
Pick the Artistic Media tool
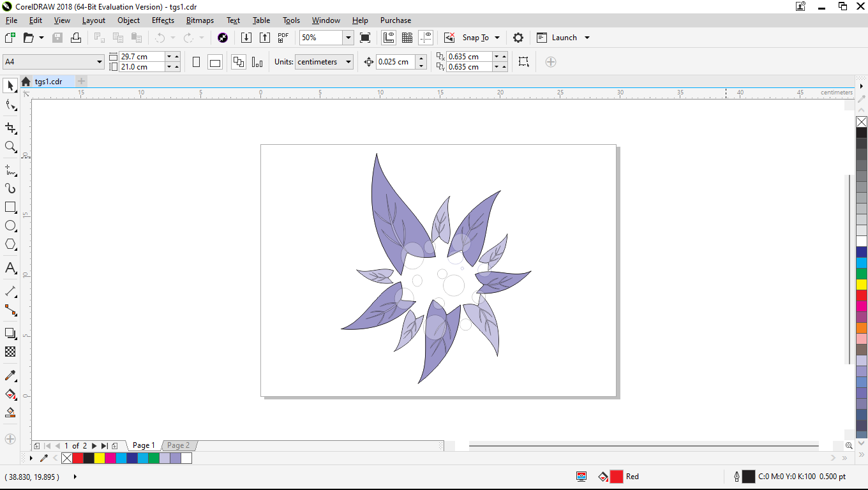(10, 188)
